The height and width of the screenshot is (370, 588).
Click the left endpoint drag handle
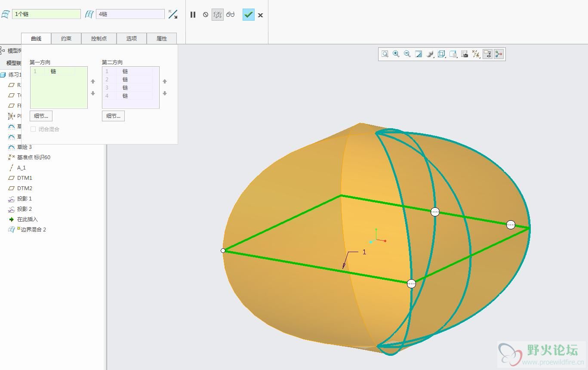click(223, 250)
